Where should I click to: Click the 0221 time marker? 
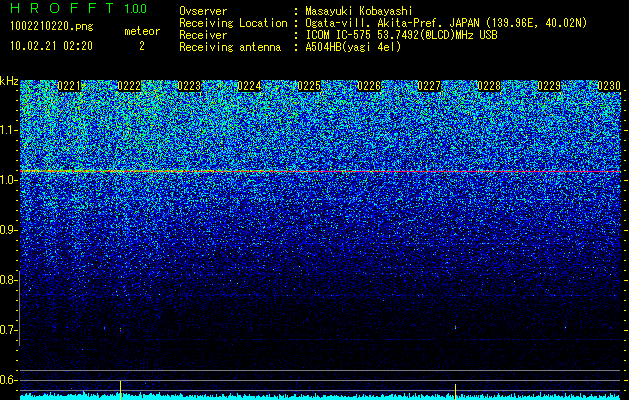(69, 86)
